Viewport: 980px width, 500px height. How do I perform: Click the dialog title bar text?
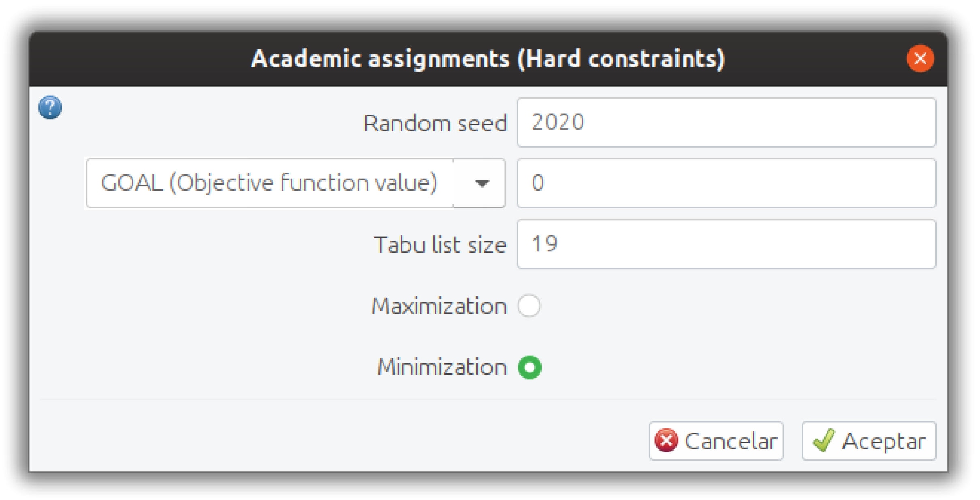[487, 59]
